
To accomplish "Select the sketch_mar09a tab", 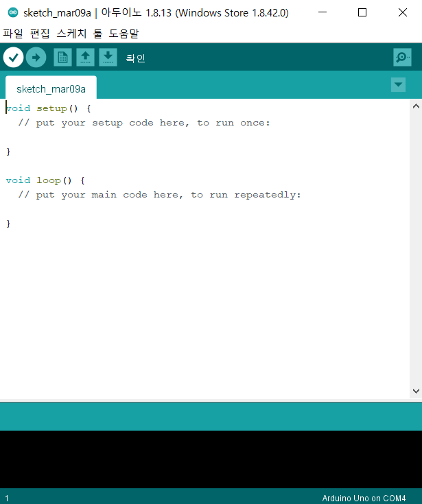I will [x=51, y=88].
